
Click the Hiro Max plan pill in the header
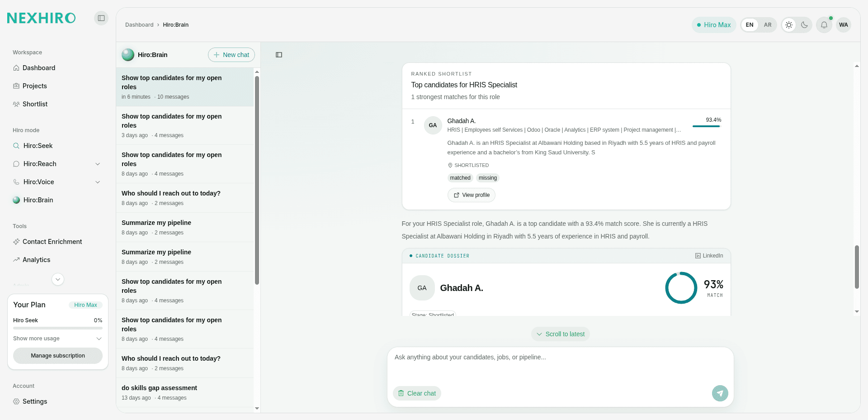pyautogui.click(x=714, y=25)
